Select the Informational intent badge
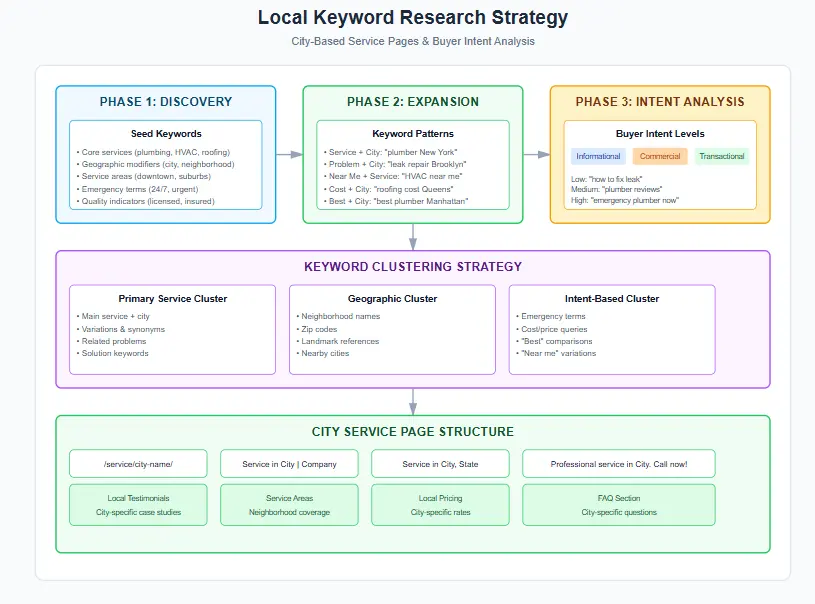This screenshot has height=604, width=815. [x=598, y=156]
